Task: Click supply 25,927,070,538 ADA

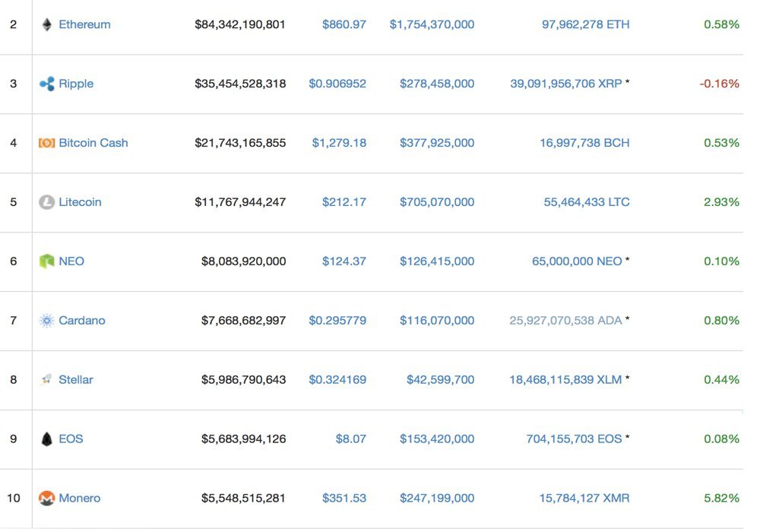Action: (x=565, y=320)
